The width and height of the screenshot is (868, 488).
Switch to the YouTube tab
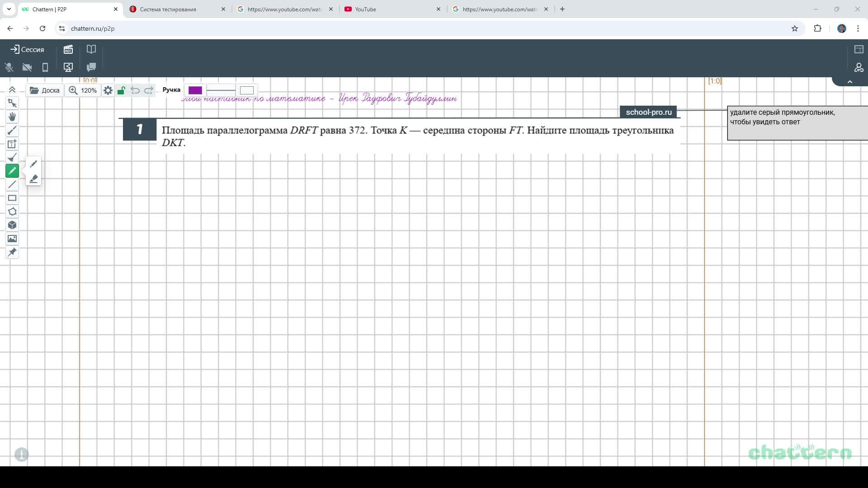[x=392, y=9]
